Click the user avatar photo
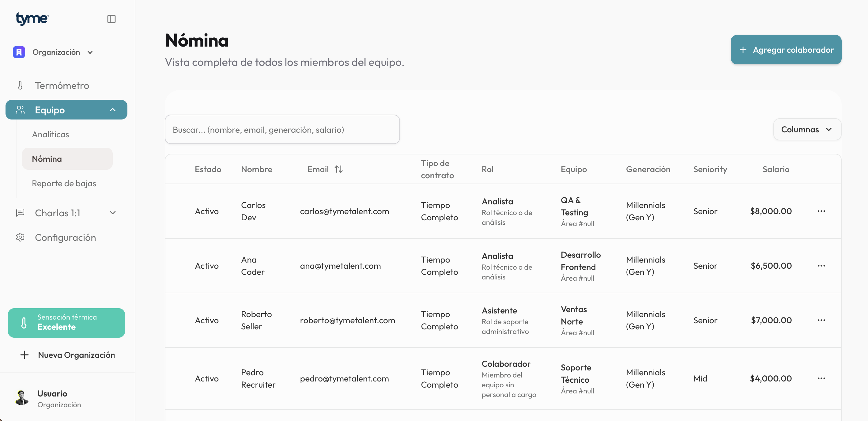868x421 pixels. coord(22,398)
